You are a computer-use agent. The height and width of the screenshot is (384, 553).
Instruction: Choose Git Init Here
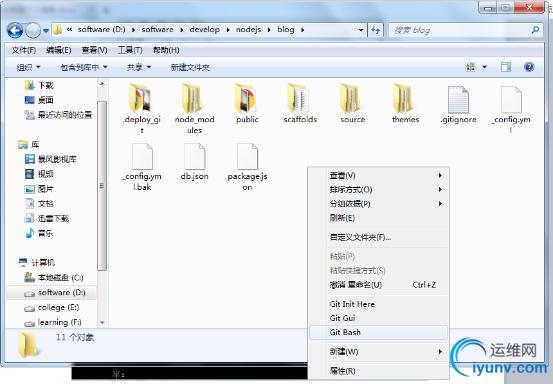(378, 304)
